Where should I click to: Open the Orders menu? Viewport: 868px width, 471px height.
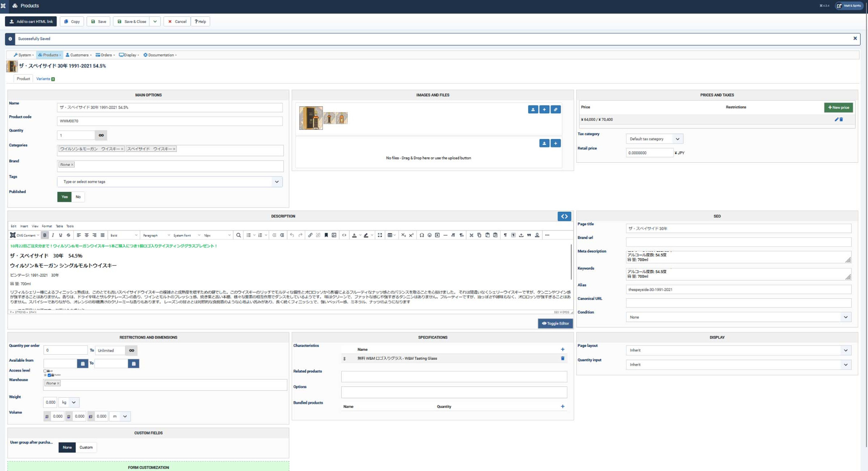105,55
